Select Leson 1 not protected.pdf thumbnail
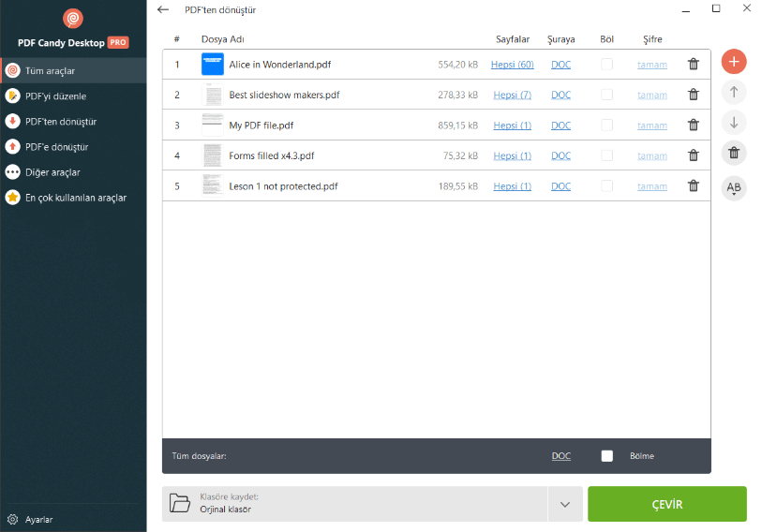762x532 pixels. coord(213,185)
